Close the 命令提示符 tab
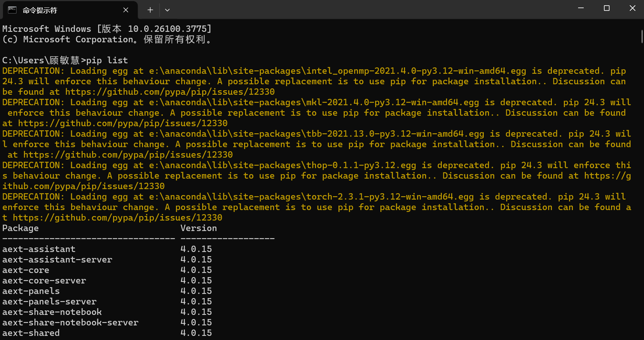This screenshot has width=644, height=340. coord(125,10)
